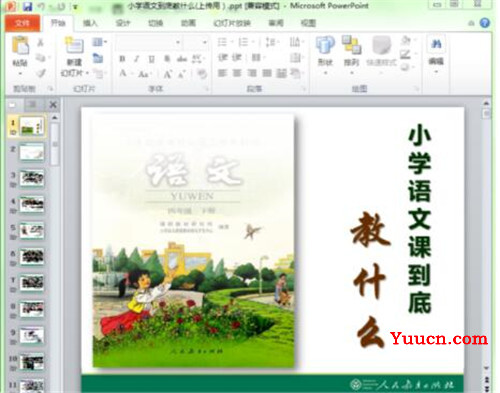Viewport: 500px width, 393px height.
Task: Switch to the 设计 (Design) tab
Action: pos(123,23)
